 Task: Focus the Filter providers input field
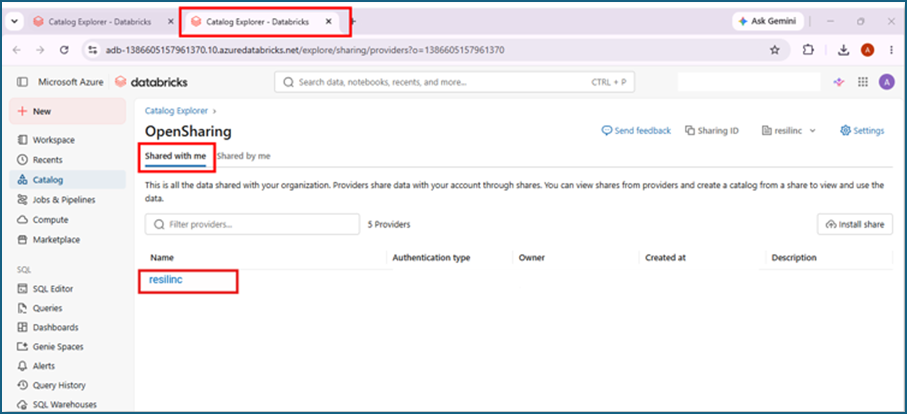(252, 224)
